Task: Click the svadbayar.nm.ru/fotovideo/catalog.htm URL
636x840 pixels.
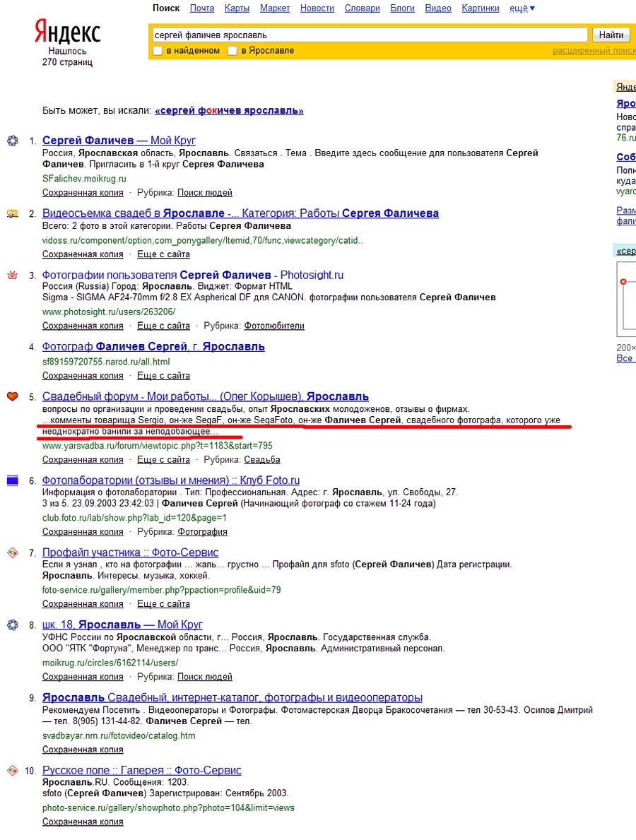Action: (x=119, y=735)
